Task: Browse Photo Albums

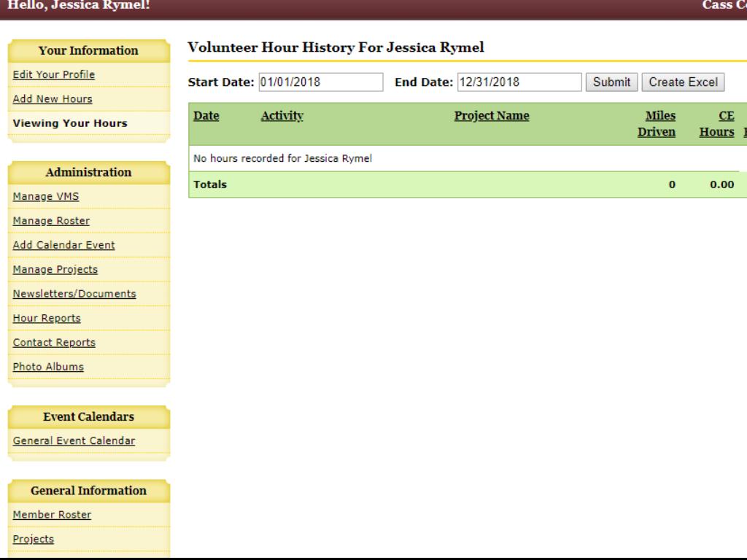Action: pos(48,367)
